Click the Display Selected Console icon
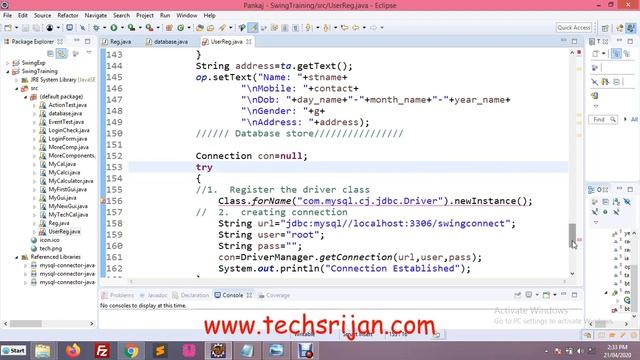The image size is (640, 360). pyautogui.click(x=529, y=295)
